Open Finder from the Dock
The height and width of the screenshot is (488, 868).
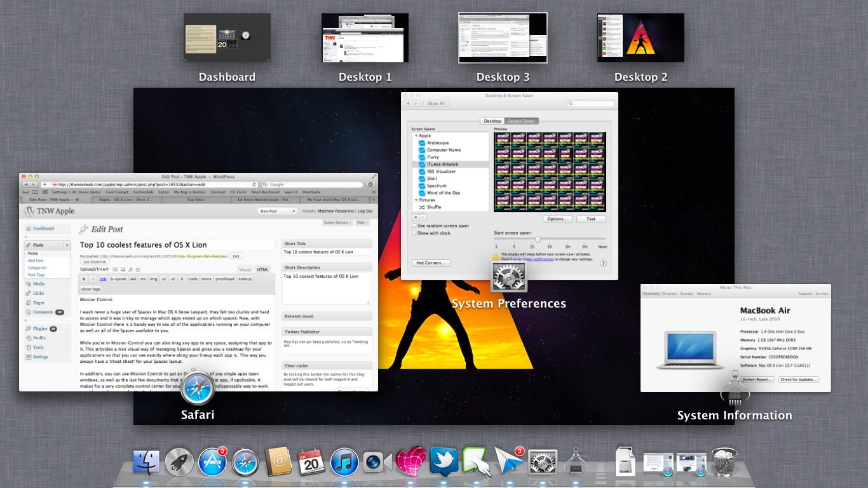(x=147, y=462)
